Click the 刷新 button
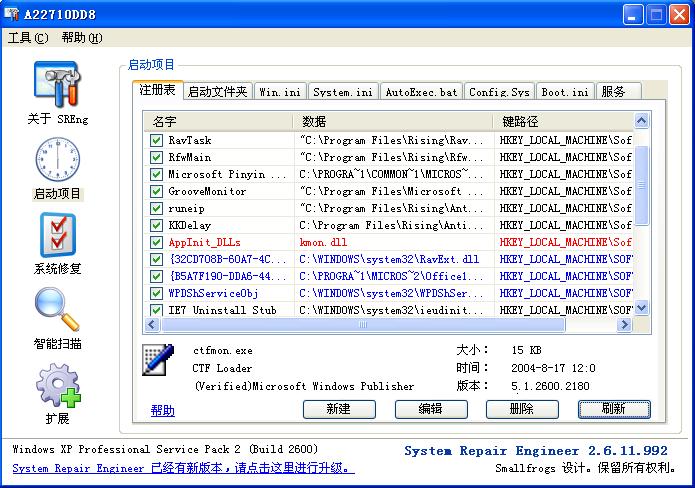 613,409
